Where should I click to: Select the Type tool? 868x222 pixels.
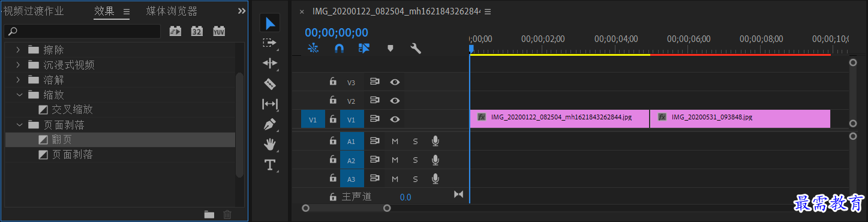click(270, 165)
